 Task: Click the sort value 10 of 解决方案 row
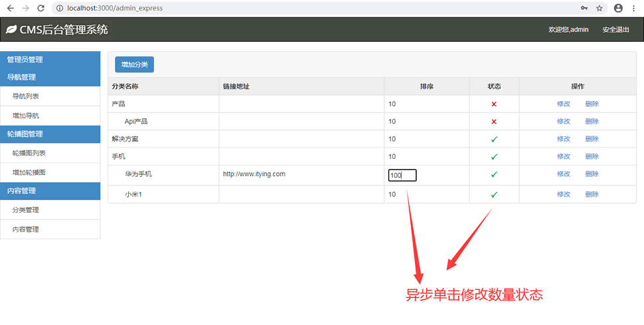pos(392,139)
